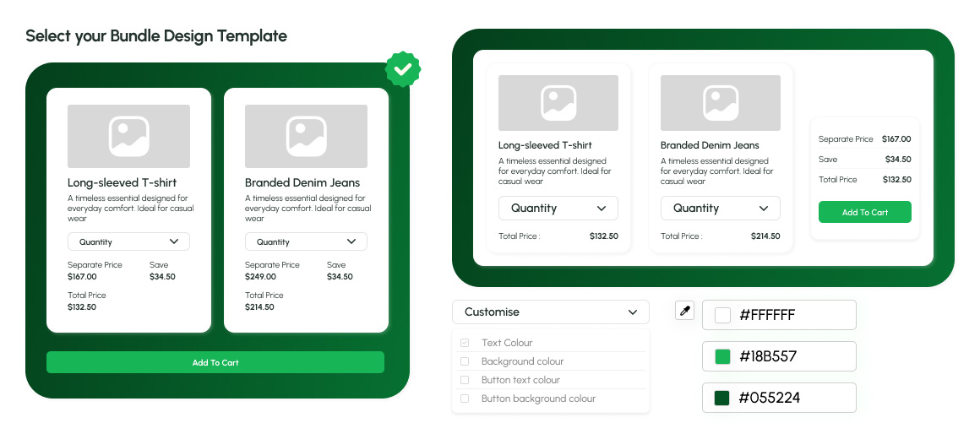
Task: Open the Customise dropdown
Action: click(550, 312)
